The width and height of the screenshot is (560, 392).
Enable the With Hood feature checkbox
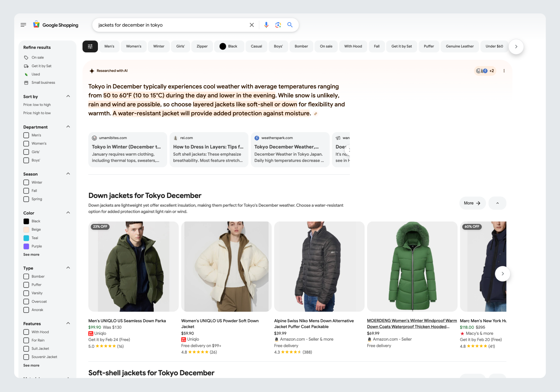(x=26, y=332)
